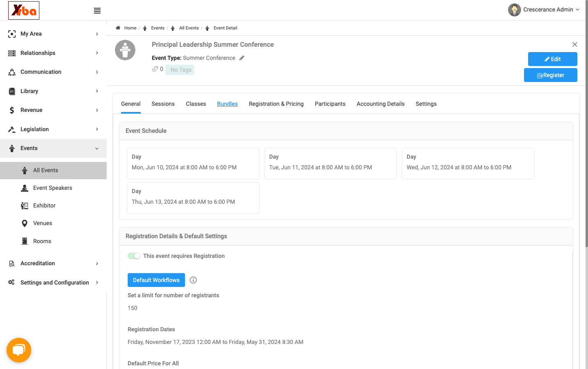Open the Accounting Details tab
588x369 pixels.
pos(380,104)
